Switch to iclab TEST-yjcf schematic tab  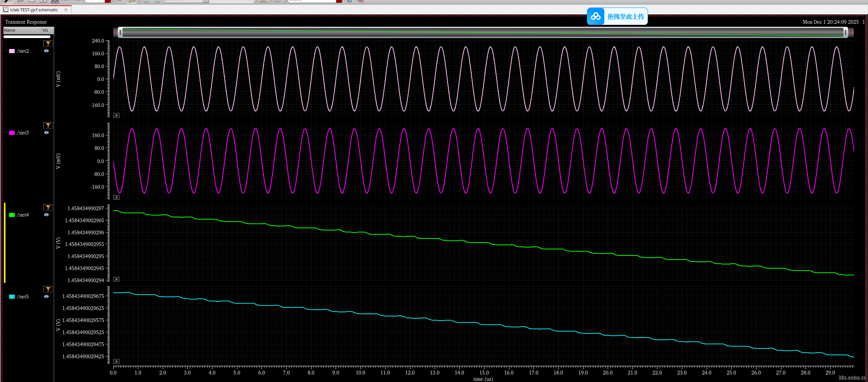[34, 10]
